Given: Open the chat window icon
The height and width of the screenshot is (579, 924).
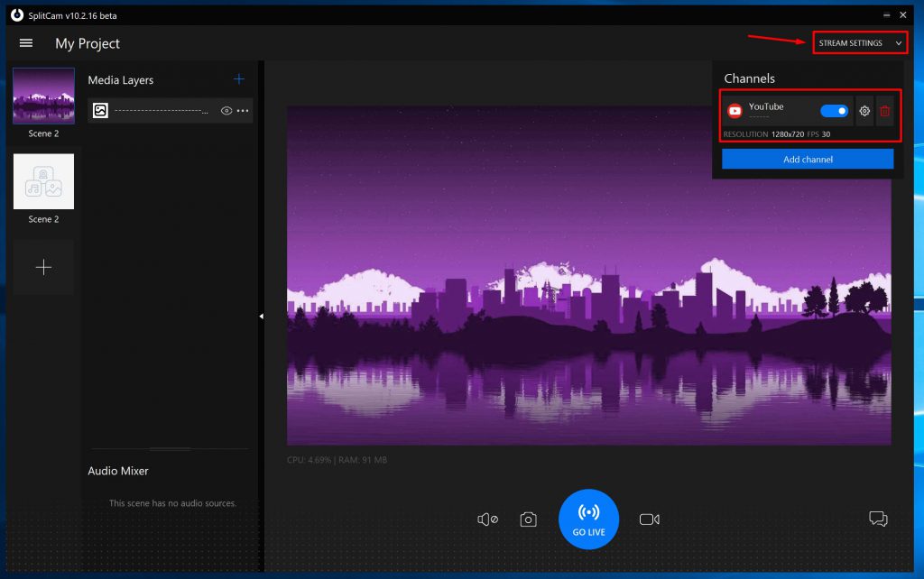Looking at the screenshot, I should click(878, 519).
